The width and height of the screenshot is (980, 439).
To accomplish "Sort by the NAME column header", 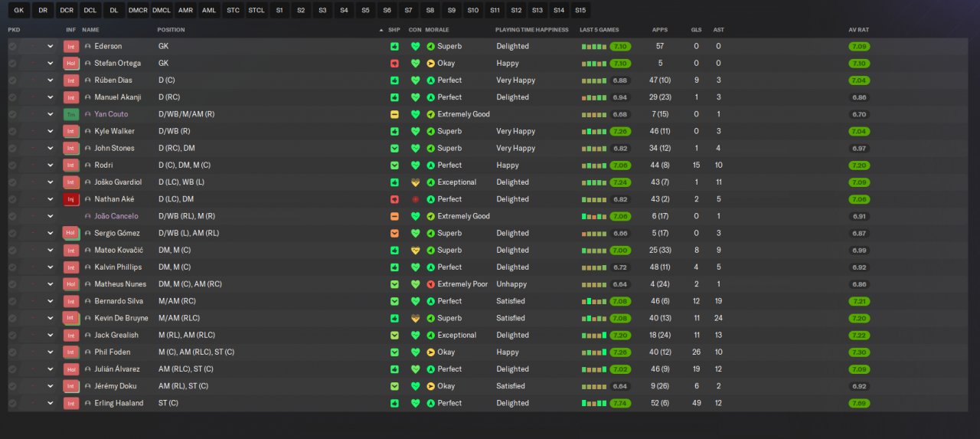I will 90,30.
